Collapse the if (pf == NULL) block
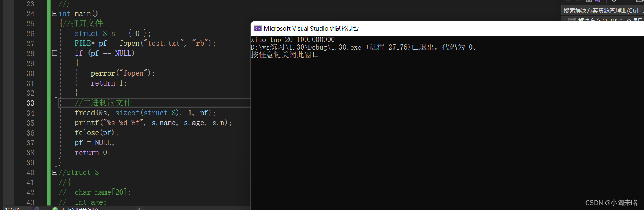Image resolution: width=644 pixels, height=210 pixels. 55,53
